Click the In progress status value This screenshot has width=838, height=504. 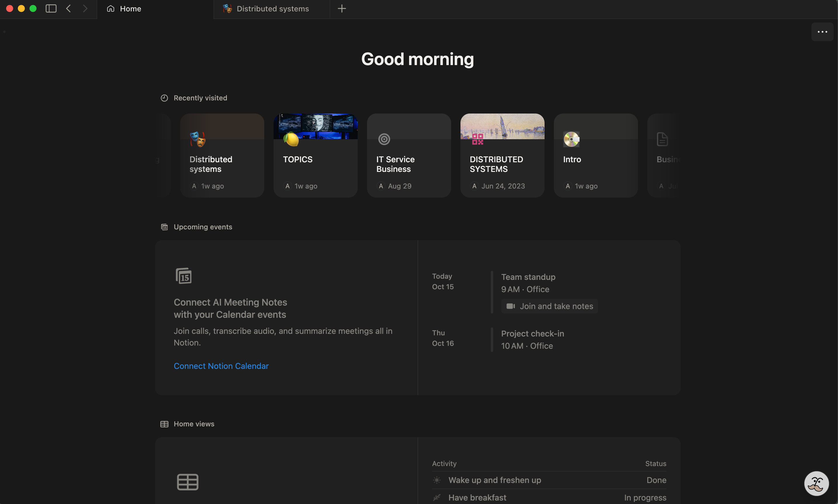click(645, 498)
